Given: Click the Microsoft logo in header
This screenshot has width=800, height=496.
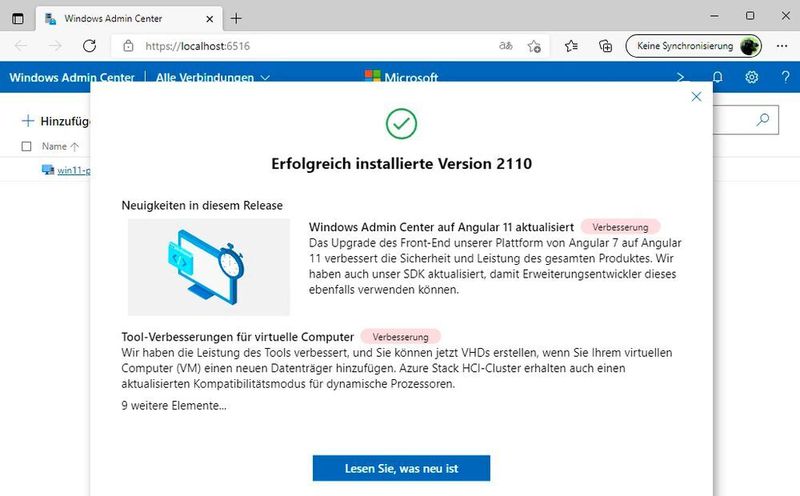Looking at the screenshot, I should click(401, 77).
